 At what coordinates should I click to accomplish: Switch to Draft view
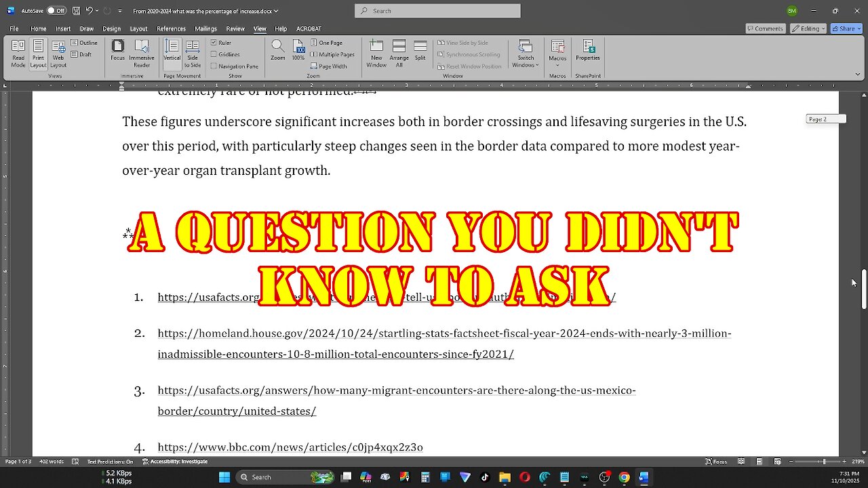pyautogui.click(x=82, y=54)
